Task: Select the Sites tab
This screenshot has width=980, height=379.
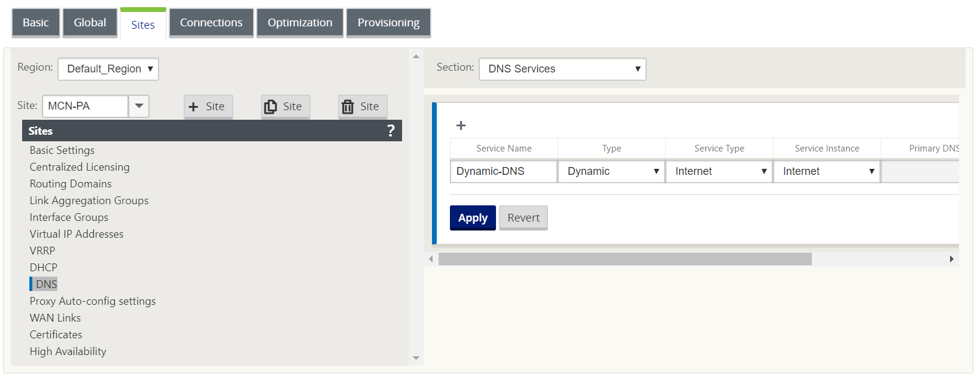Action: tap(143, 24)
